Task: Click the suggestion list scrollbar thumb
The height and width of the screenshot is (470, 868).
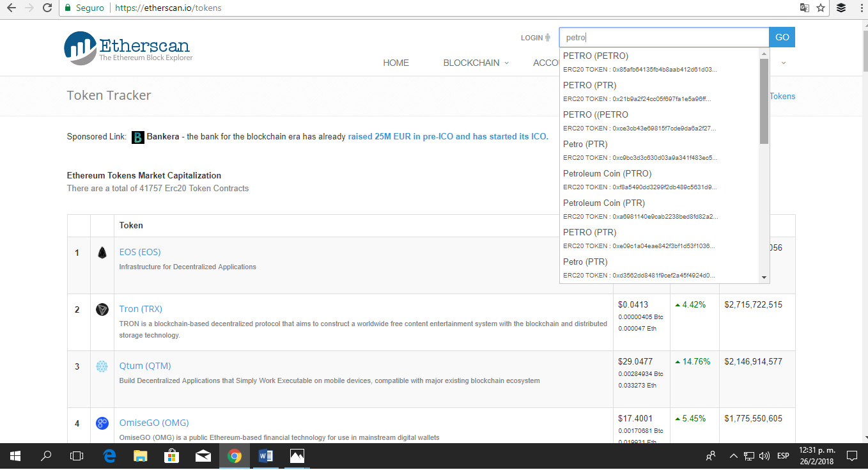Action: click(764, 102)
